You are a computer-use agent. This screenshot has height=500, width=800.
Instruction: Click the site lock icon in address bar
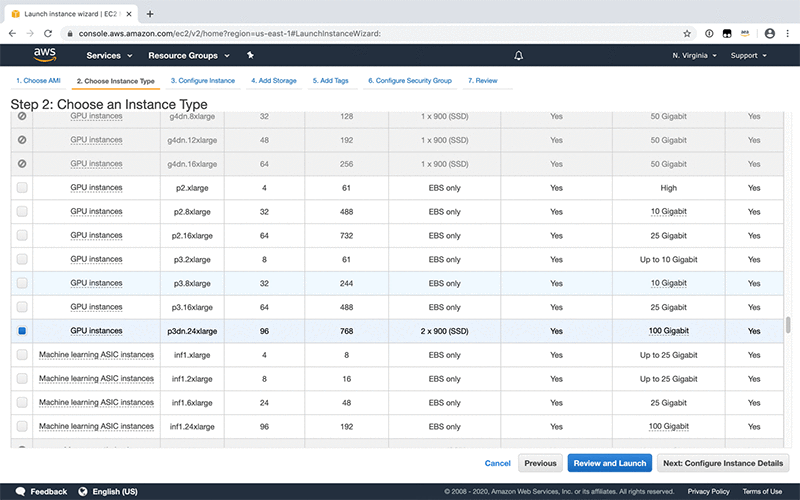[70, 34]
